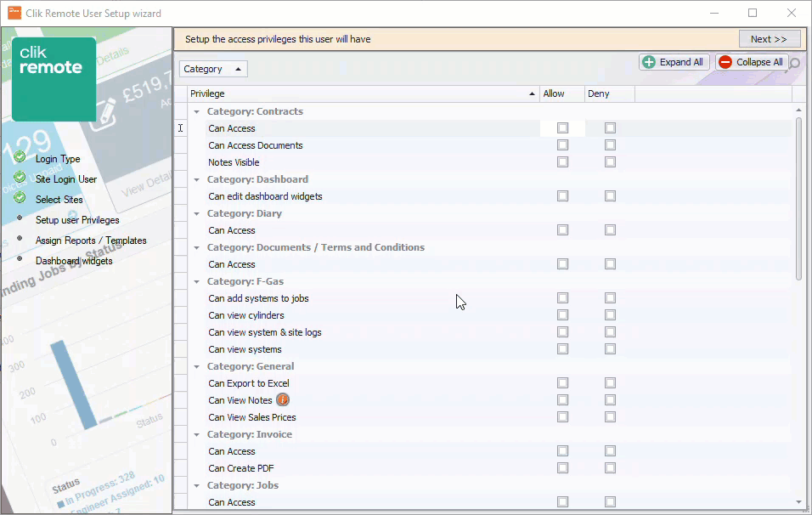The width and height of the screenshot is (812, 515).
Task: Click the vertical scrollbar thumb
Action: click(x=798, y=199)
